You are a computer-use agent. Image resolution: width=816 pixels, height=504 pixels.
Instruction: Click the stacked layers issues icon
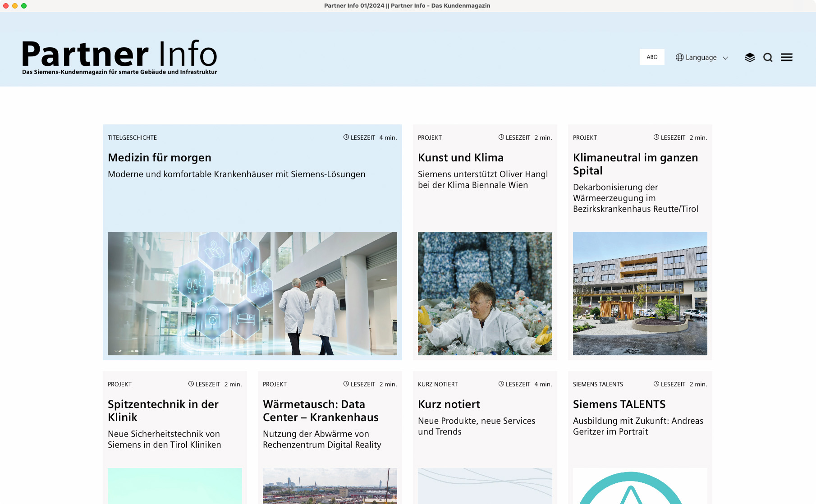tap(750, 57)
